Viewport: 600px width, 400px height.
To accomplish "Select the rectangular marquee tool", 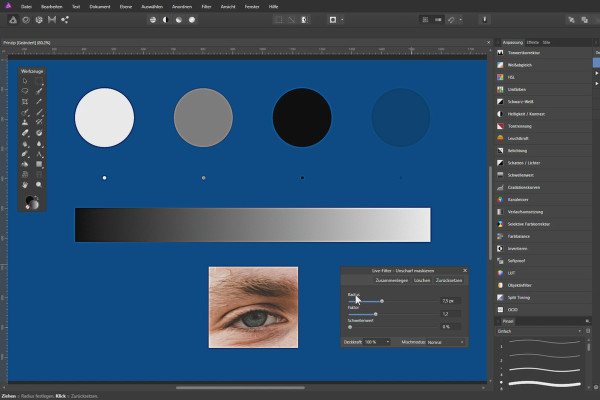I will (x=39, y=81).
